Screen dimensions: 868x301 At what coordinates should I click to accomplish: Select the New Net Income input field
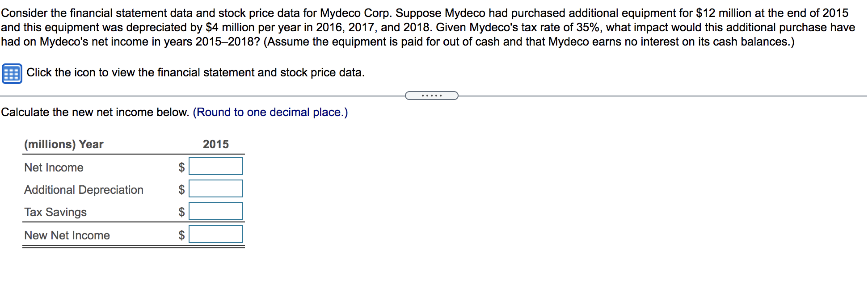pos(216,234)
